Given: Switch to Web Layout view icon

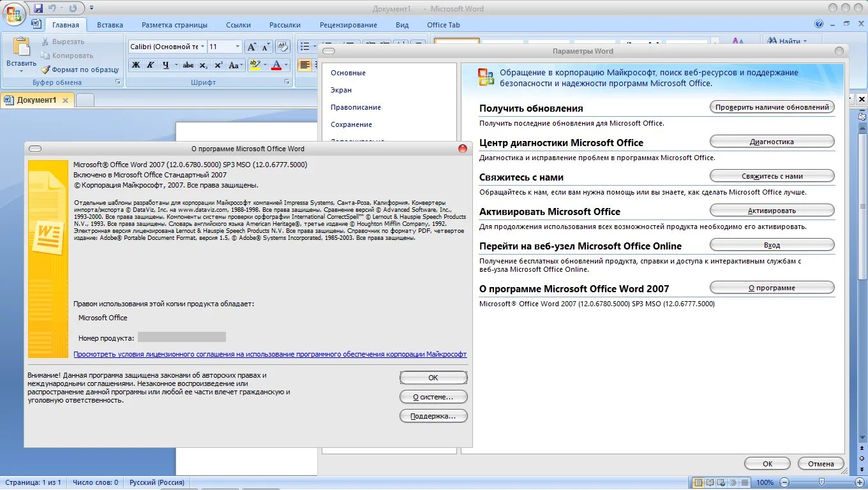Looking at the screenshot, I should (x=721, y=482).
